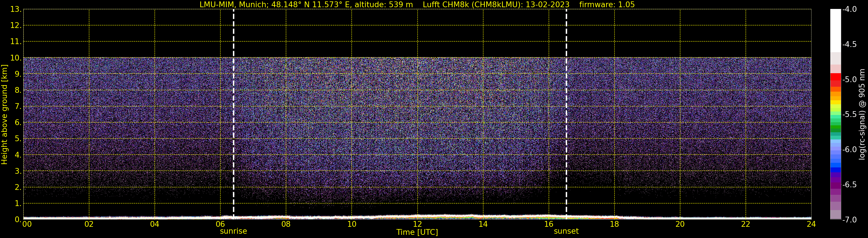This screenshot has height=238, width=868.
Task: Click the height axis tick '12.'
Action: tap(16, 26)
